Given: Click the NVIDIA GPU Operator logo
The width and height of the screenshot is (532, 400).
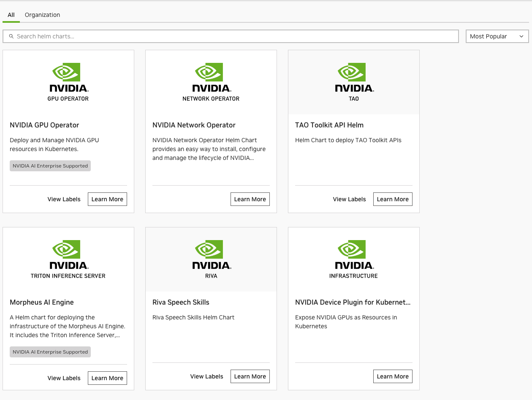Looking at the screenshot, I should [x=68, y=82].
